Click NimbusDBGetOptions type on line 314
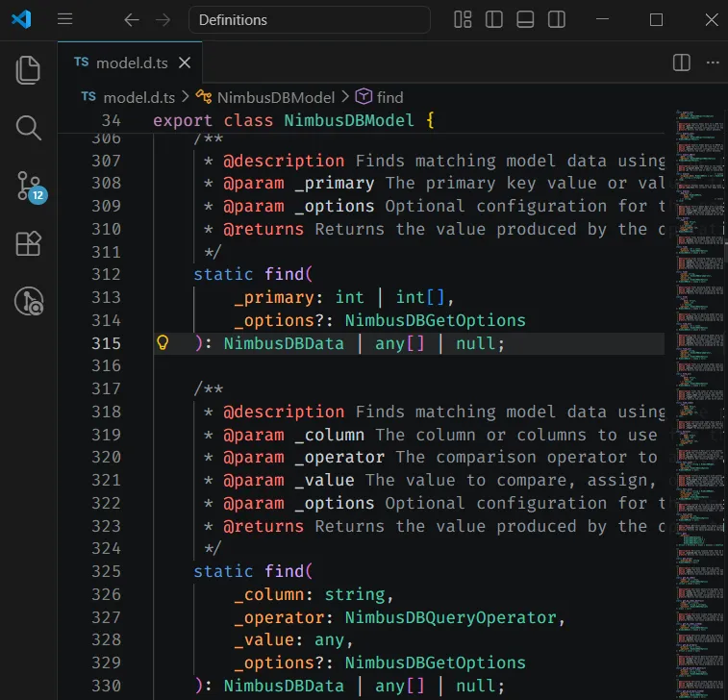 click(x=435, y=320)
